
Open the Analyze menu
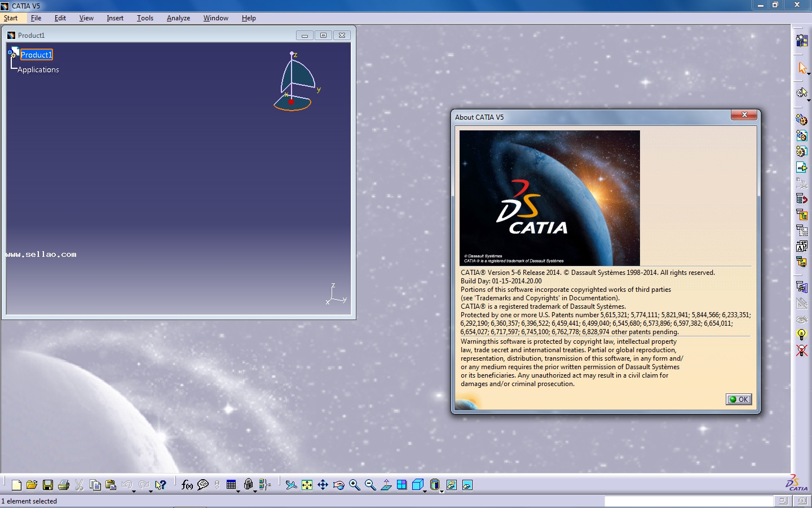point(178,18)
